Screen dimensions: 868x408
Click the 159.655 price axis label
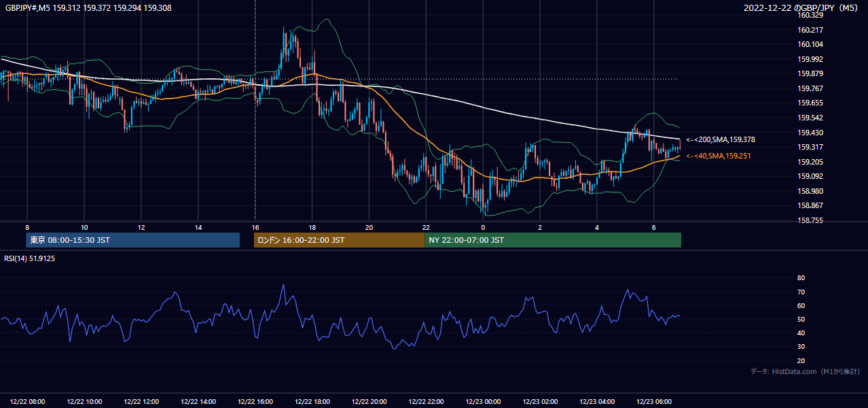pos(810,103)
